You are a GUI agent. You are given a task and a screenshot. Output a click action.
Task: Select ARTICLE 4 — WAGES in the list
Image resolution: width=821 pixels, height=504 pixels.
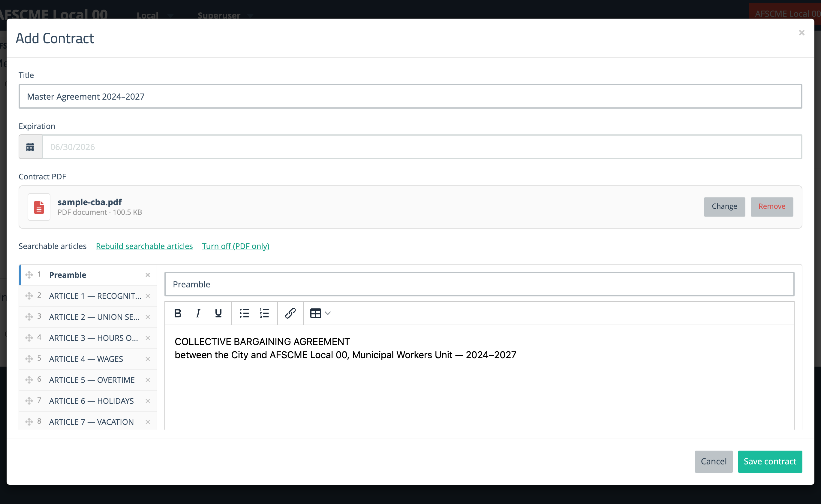88,359
